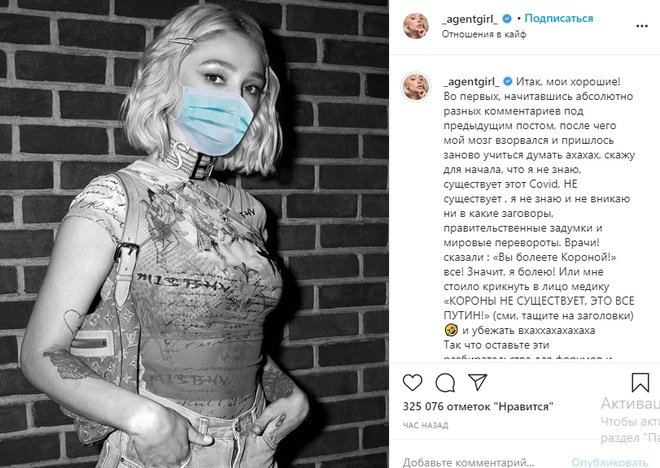Open _agentgirl_ profile from header username
This screenshot has width=660, height=468.
point(470,19)
